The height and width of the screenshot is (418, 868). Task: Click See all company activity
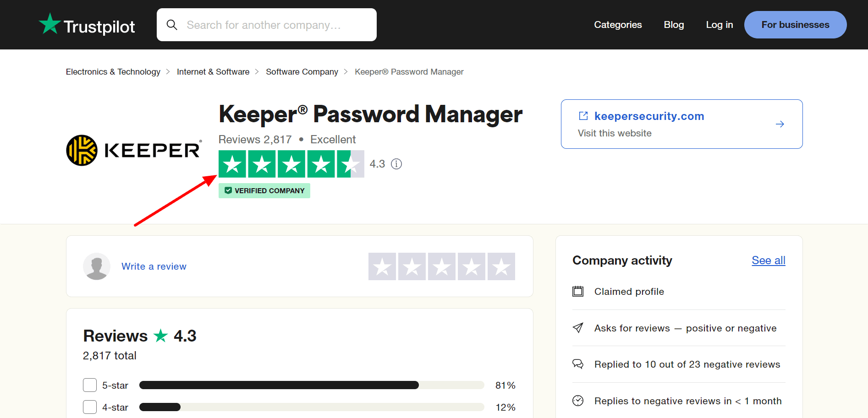coord(769,261)
